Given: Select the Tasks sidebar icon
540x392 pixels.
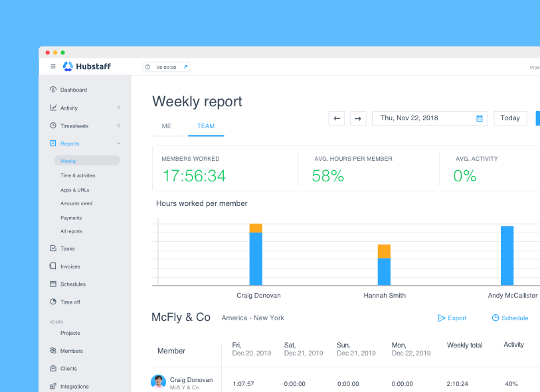Looking at the screenshot, I should pos(66,248).
